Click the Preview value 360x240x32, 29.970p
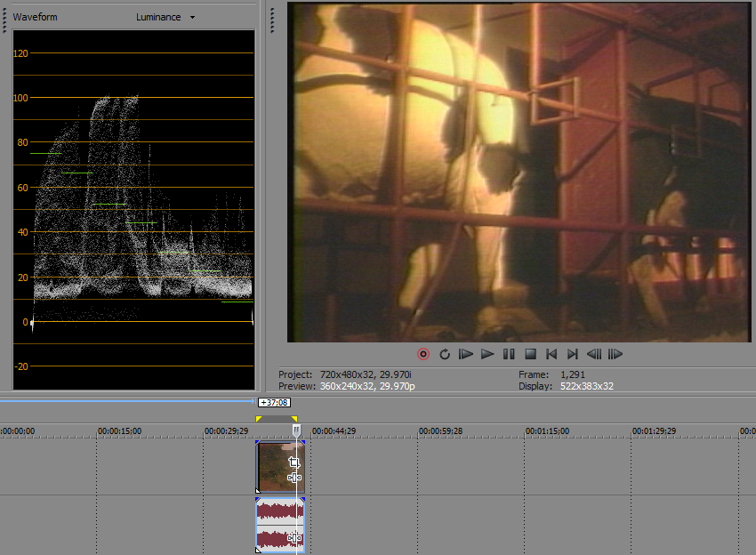This screenshot has height=555, width=756. click(367, 386)
